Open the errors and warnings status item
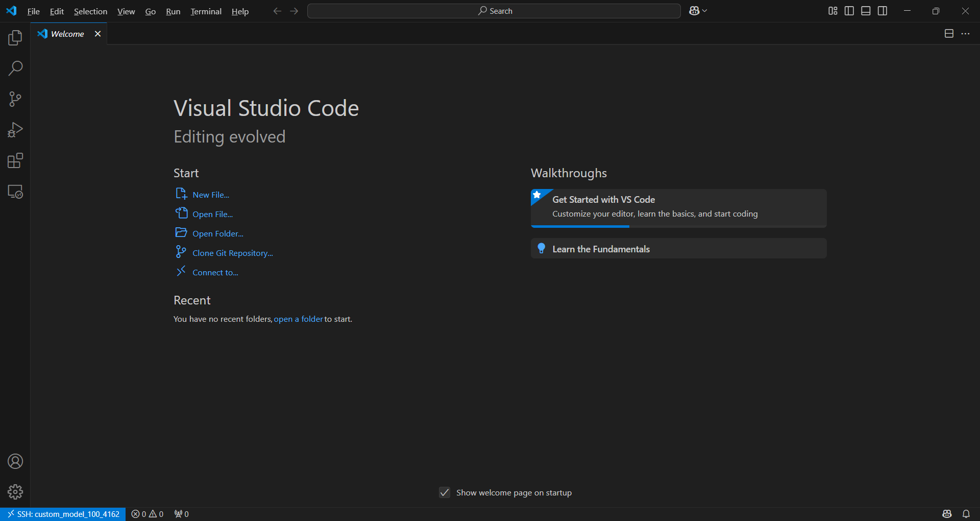The image size is (980, 521). [x=148, y=514]
